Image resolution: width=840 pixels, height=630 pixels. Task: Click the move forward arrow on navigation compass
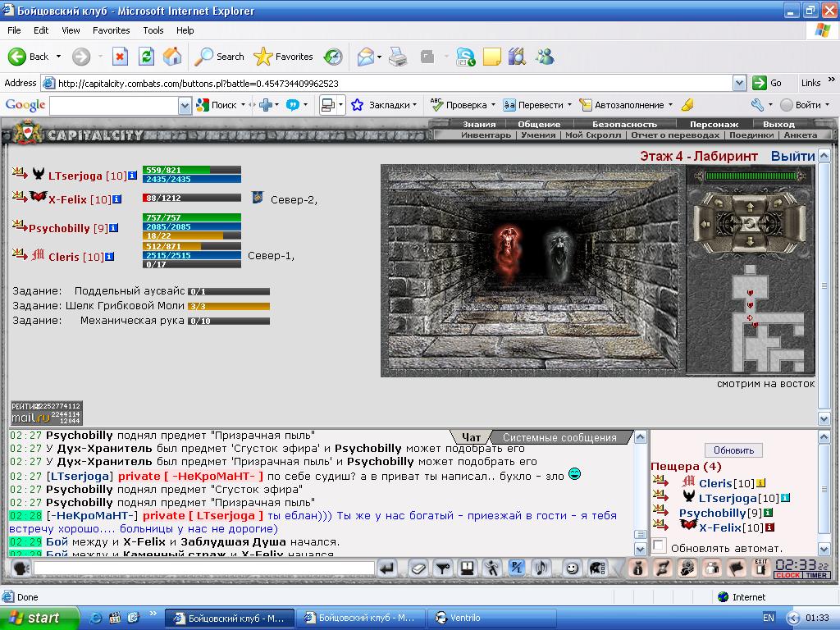click(x=750, y=206)
